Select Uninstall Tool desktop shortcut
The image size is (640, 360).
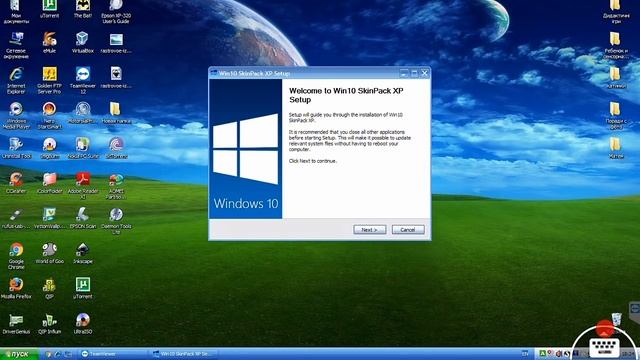pyautogui.click(x=16, y=148)
